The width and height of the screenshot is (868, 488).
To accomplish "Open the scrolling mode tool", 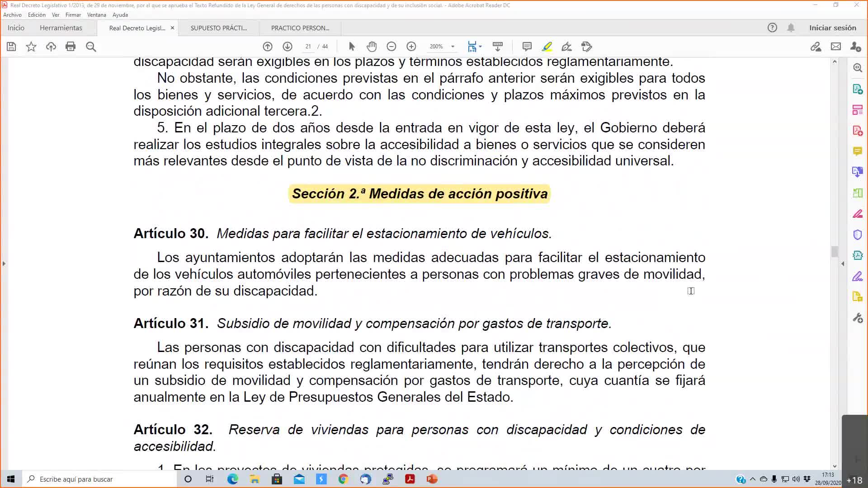I will [498, 47].
